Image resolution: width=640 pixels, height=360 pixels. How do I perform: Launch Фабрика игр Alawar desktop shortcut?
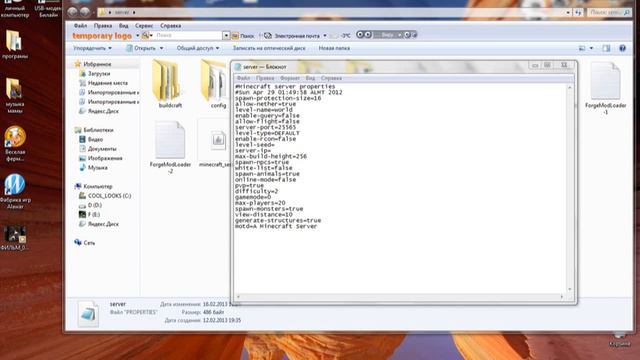click(x=15, y=191)
